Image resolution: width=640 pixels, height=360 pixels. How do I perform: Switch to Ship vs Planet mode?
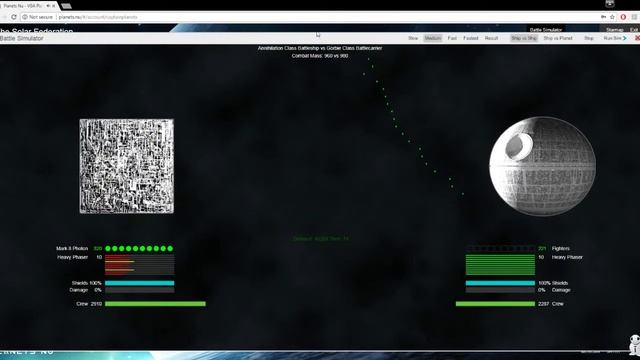coord(558,38)
